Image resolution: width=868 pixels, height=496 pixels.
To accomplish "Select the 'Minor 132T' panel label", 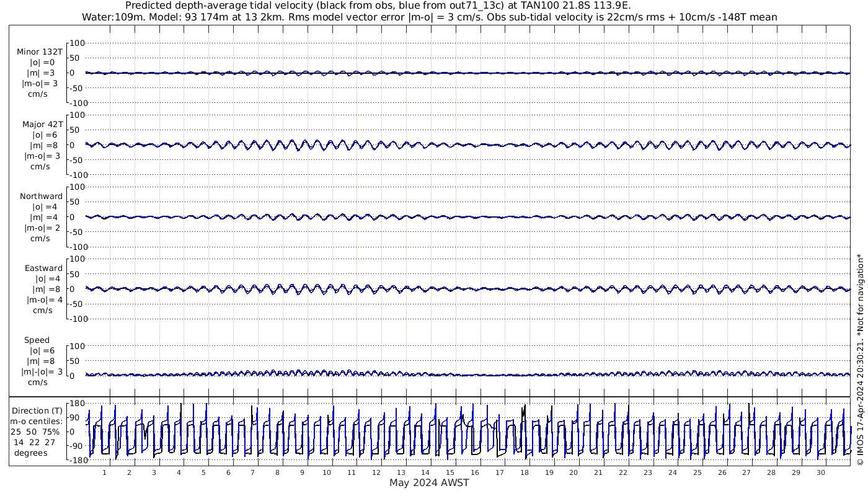I will pyautogui.click(x=40, y=51).
